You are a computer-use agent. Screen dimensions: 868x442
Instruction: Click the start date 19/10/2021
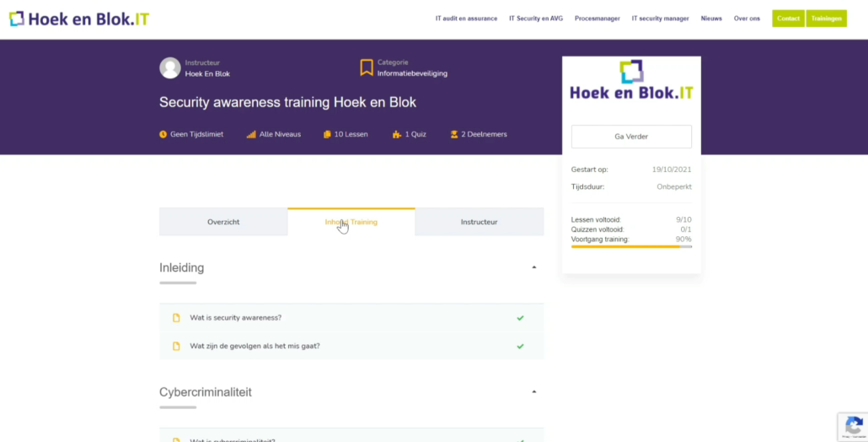672,170
